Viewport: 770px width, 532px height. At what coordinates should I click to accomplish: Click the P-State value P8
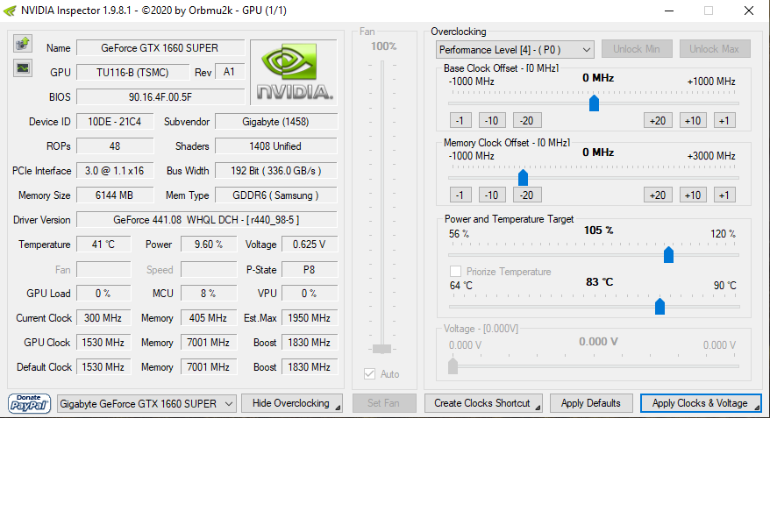[x=310, y=269]
